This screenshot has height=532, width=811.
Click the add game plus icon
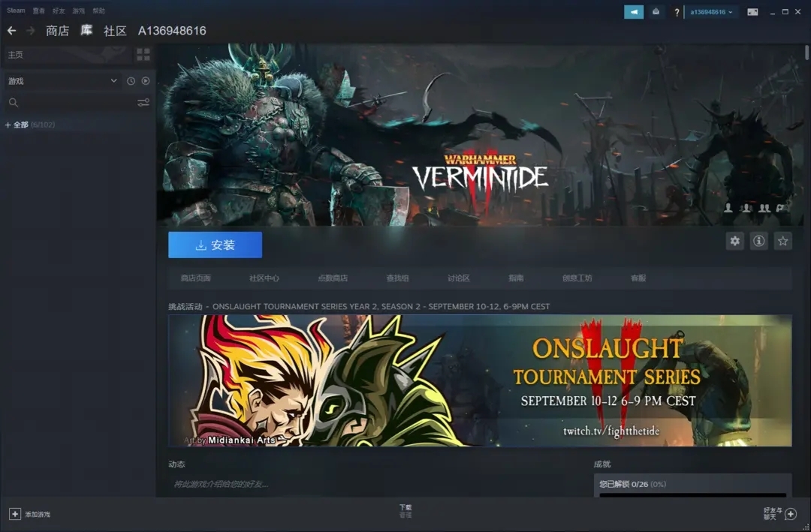tap(15, 514)
